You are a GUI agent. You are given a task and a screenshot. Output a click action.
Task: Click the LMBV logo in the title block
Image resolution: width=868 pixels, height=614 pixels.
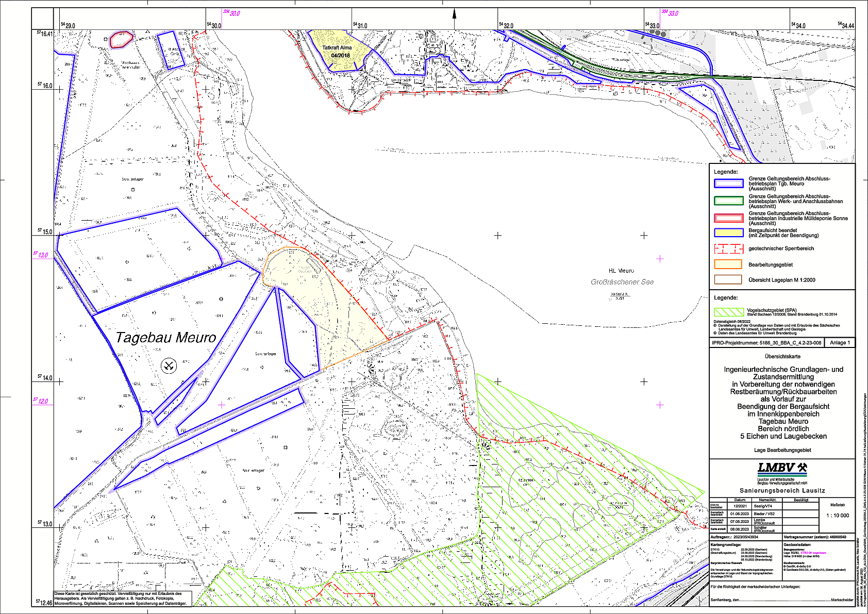click(x=782, y=469)
